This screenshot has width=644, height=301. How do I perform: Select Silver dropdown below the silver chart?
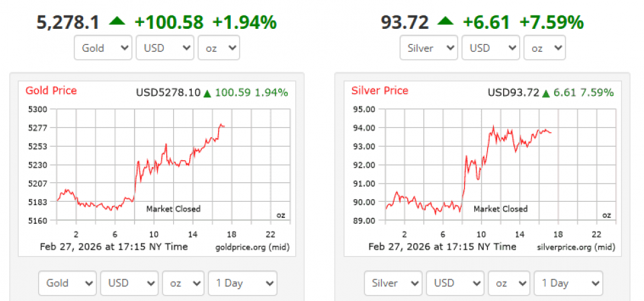pyautogui.click(x=393, y=283)
